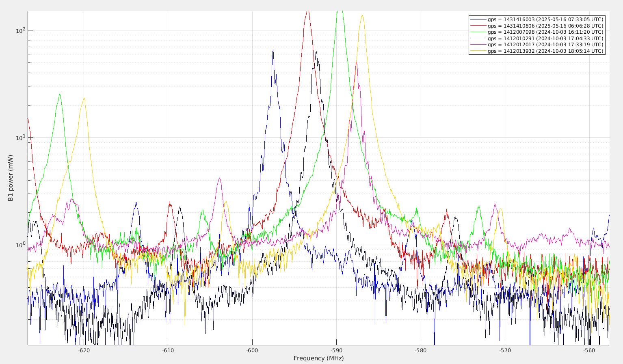Click the -560 x-axis tick label
Viewport: 623px width, 364px height.
(589, 350)
